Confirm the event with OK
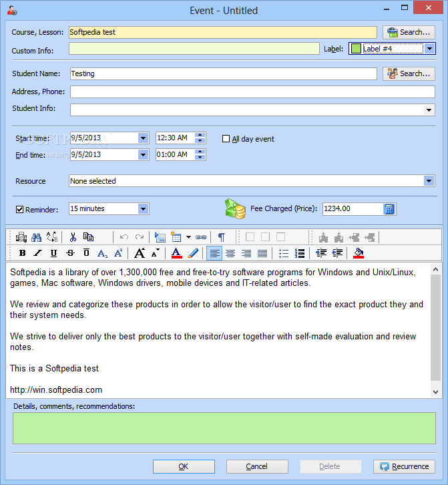The height and width of the screenshot is (485, 448). tap(184, 466)
